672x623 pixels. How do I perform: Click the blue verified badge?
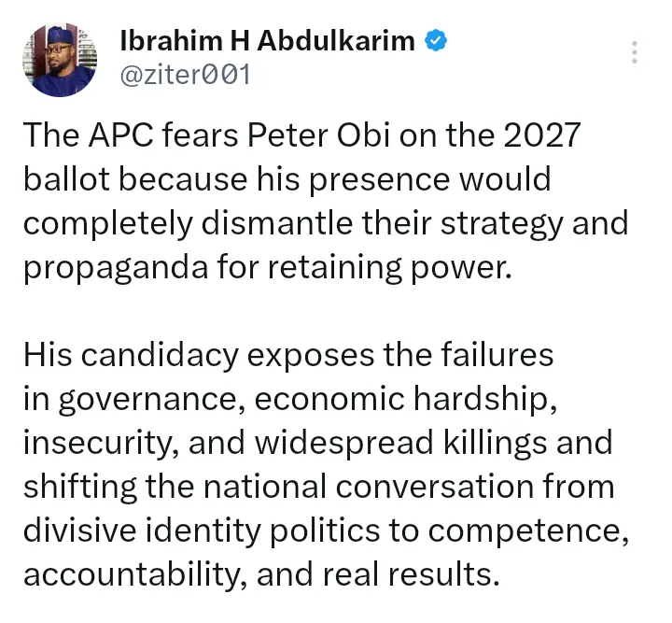tap(436, 39)
